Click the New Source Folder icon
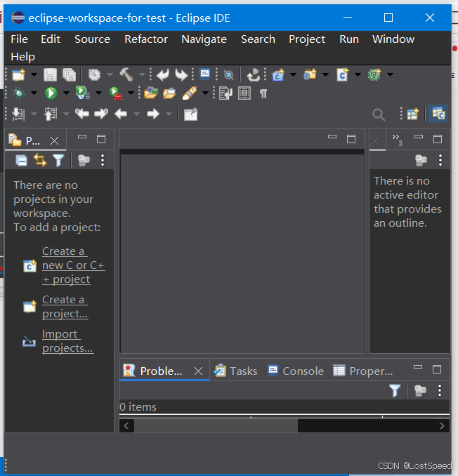This screenshot has width=458, height=476. pyautogui.click(x=310, y=74)
